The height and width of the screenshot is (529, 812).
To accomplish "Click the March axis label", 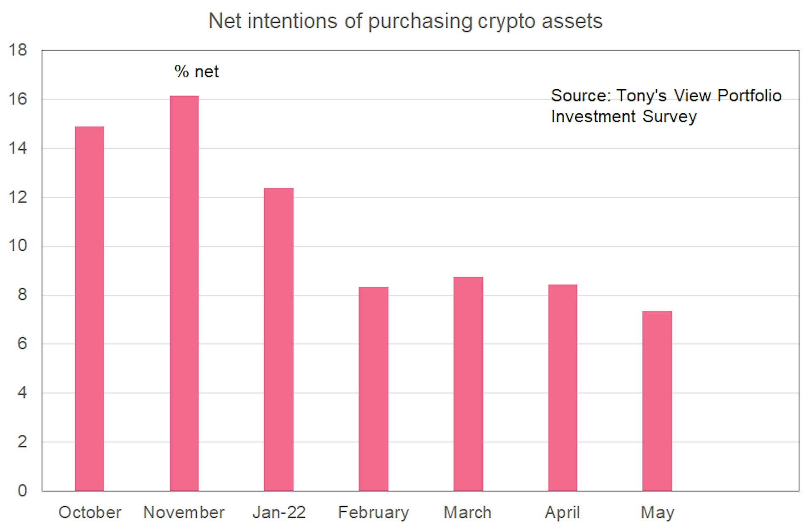I will (467, 513).
